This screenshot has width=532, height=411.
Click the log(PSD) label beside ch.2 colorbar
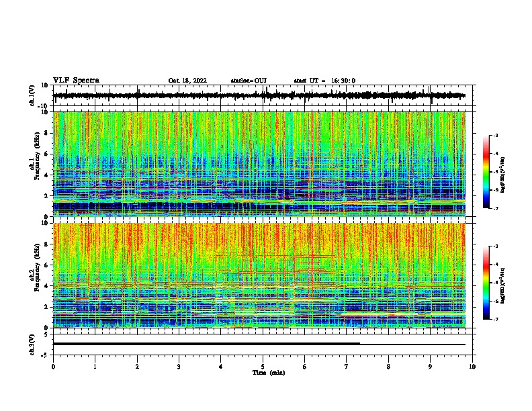click(x=503, y=285)
